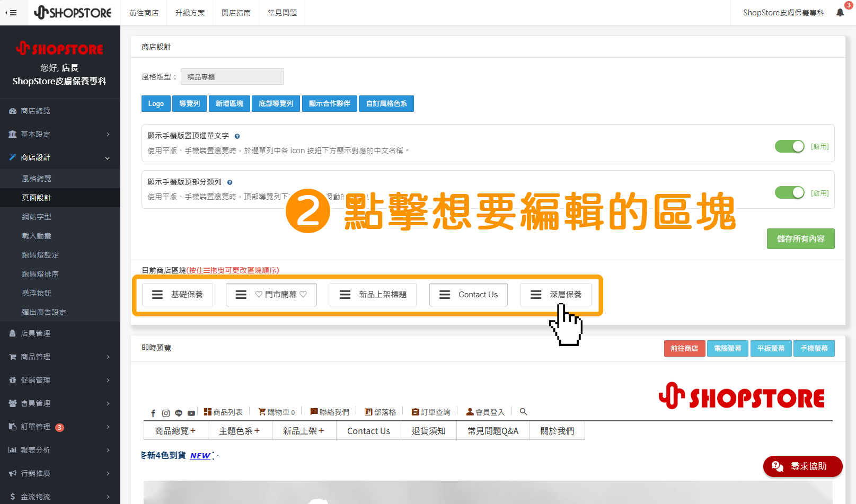Click the dollar icon beside 金流物流
856x504 pixels.
pos(13,497)
